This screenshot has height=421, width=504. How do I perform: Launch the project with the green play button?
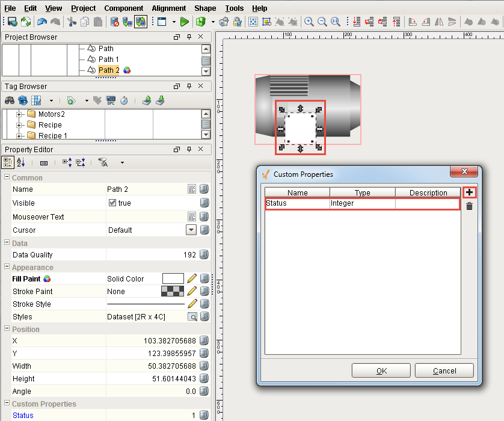point(185,21)
